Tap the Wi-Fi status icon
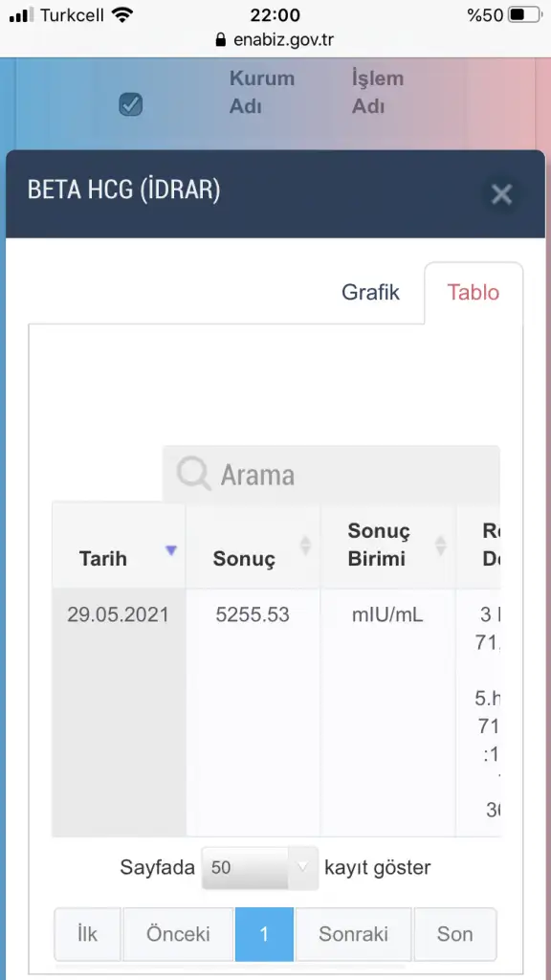The height and width of the screenshot is (980, 551). [x=122, y=15]
